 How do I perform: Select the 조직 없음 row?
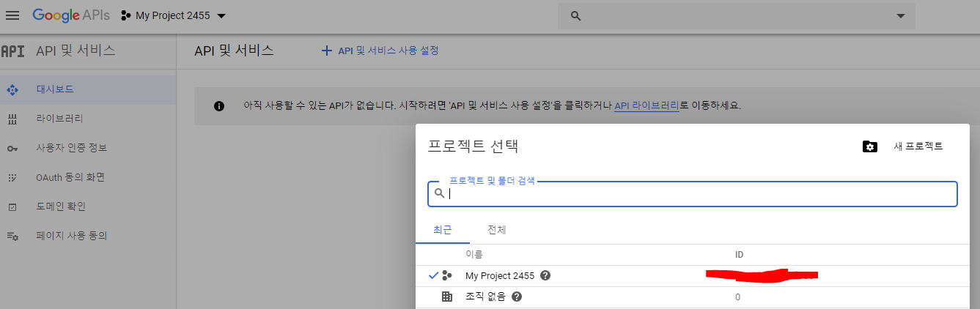pyautogui.click(x=693, y=297)
